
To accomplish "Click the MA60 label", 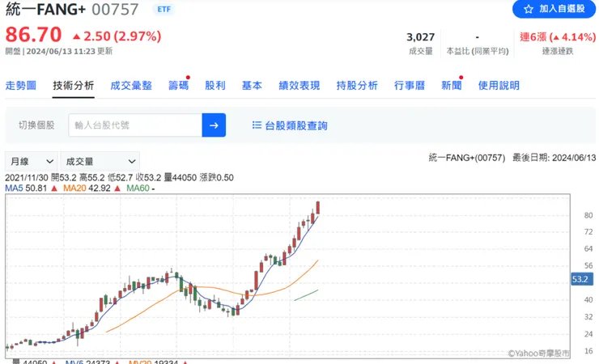I will [x=138, y=188].
